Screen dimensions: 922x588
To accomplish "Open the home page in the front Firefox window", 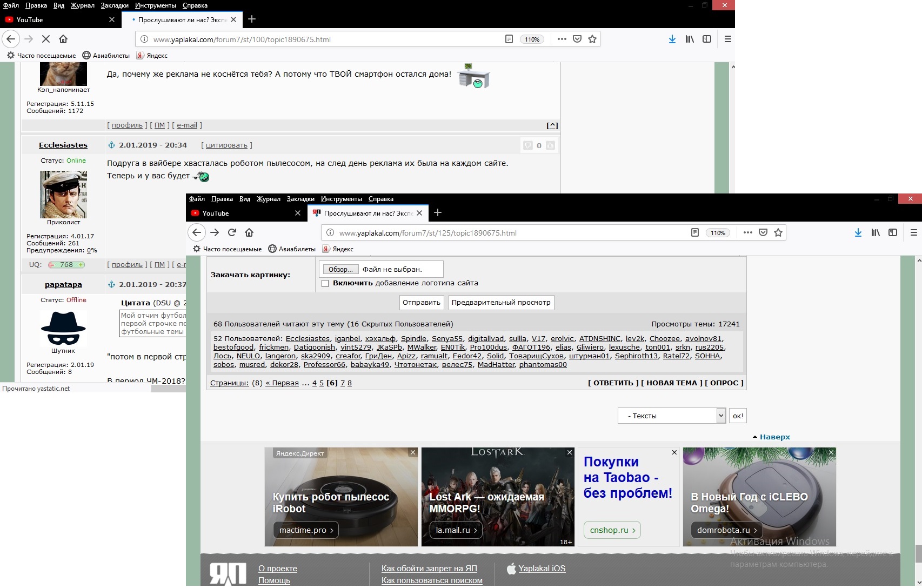I will (249, 232).
